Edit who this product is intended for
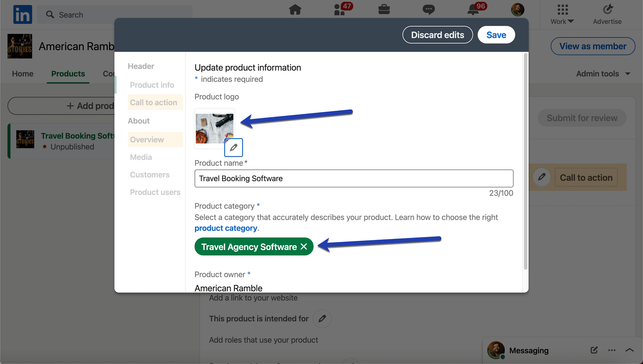The height and width of the screenshot is (364, 643). (x=322, y=318)
